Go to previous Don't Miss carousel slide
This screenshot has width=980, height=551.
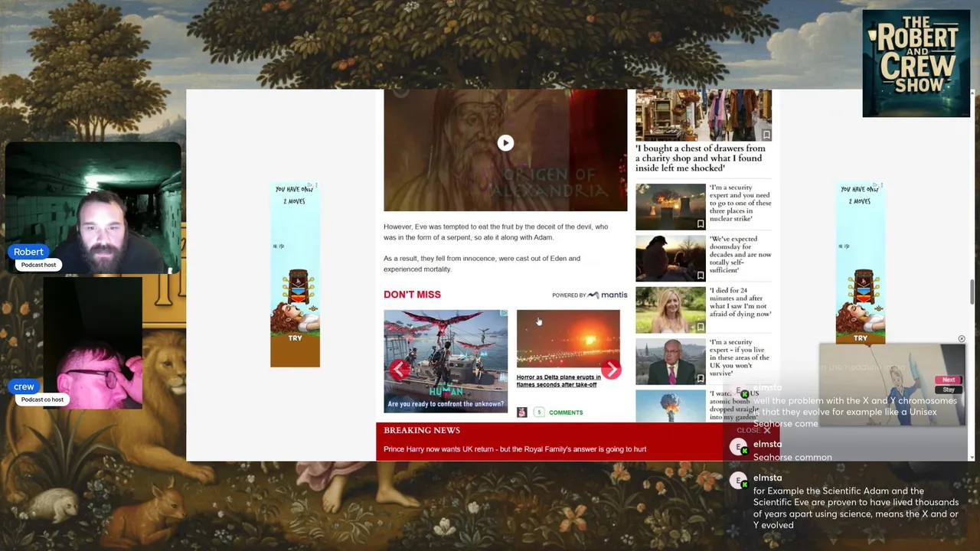point(399,370)
